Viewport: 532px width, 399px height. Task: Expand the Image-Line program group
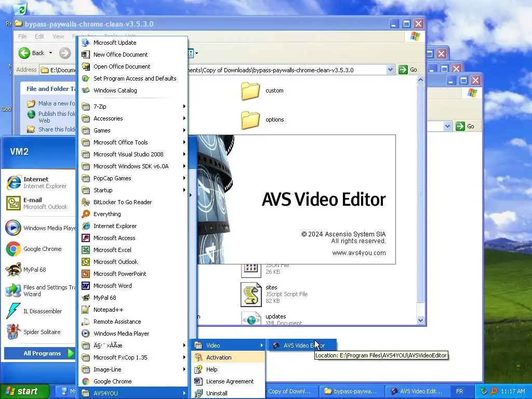click(x=134, y=369)
